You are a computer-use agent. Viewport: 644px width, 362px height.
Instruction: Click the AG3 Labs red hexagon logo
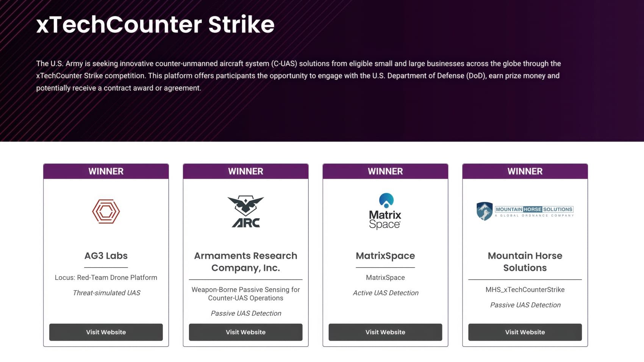pos(106,211)
